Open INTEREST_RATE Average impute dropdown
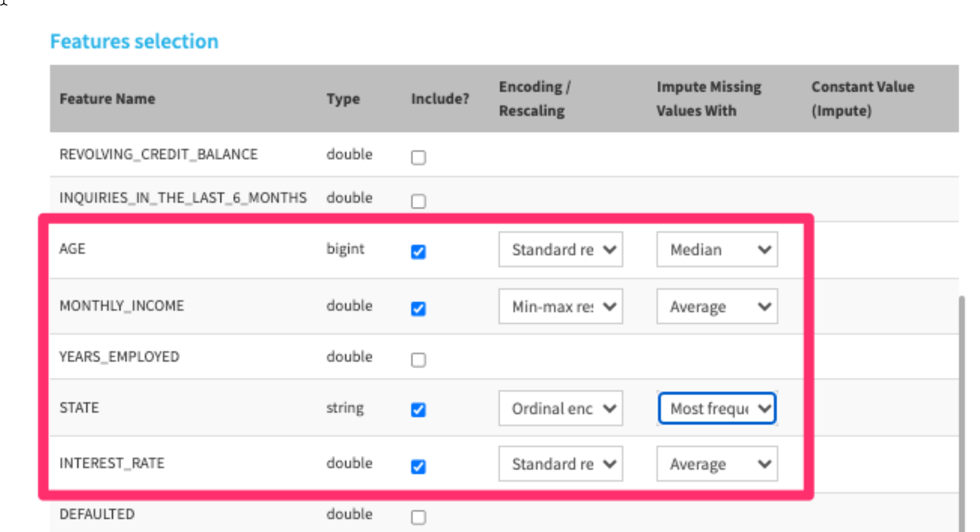This screenshot has width=980, height=532. (716, 464)
